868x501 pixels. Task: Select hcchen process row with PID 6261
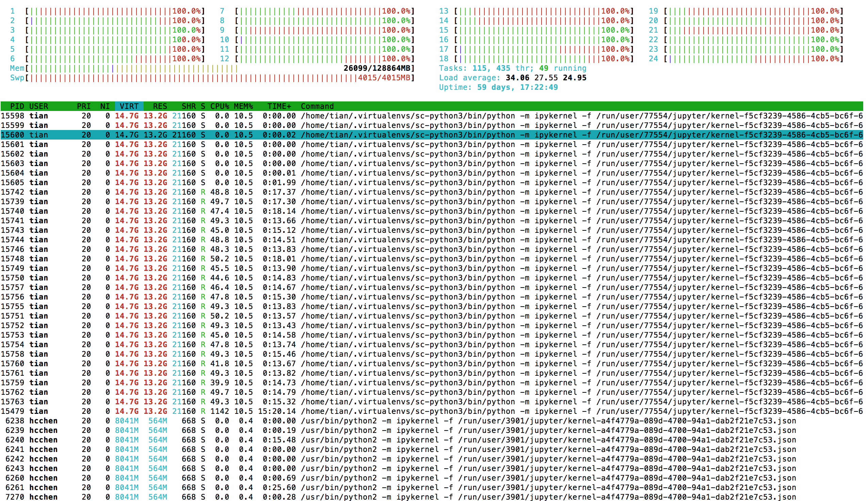432,488
